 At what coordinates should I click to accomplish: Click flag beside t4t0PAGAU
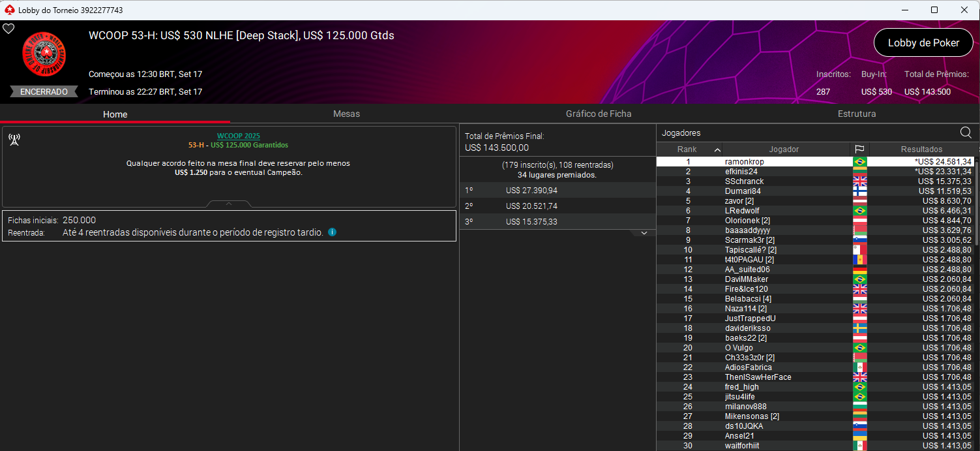click(x=860, y=259)
